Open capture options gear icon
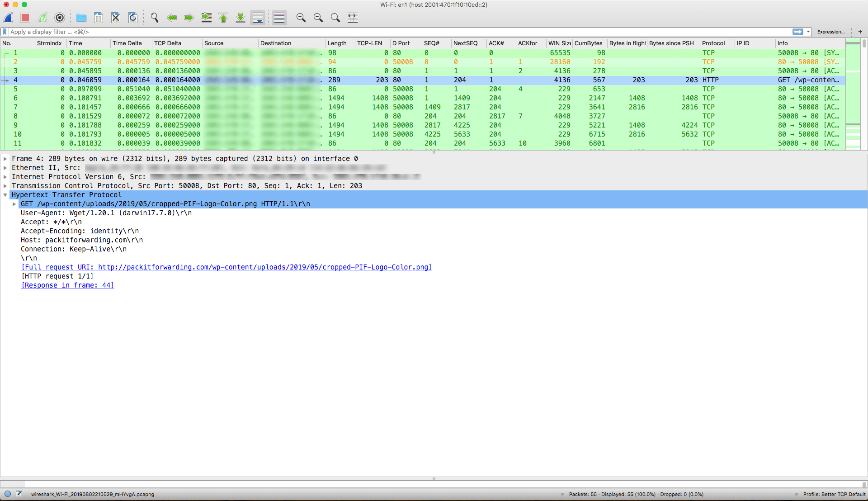Screen dimensions: 868x501 click(x=60, y=18)
